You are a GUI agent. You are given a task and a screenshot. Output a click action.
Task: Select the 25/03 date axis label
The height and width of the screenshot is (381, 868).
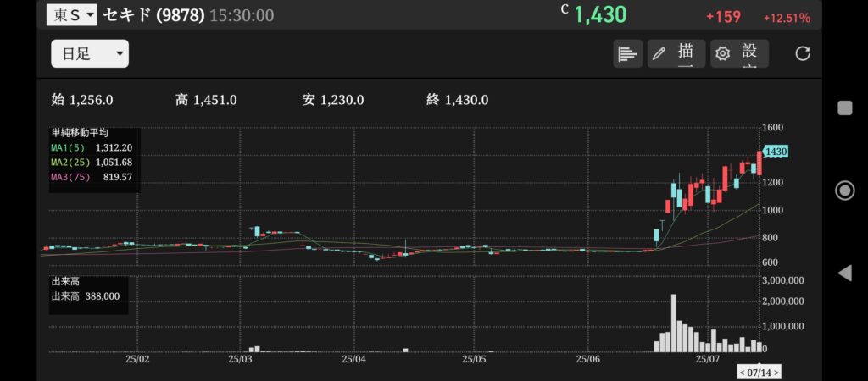pos(240,359)
